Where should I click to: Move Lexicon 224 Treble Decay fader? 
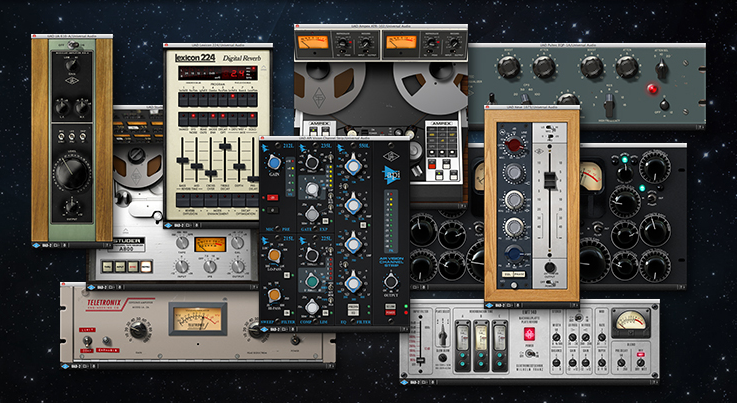click(225, 147)
